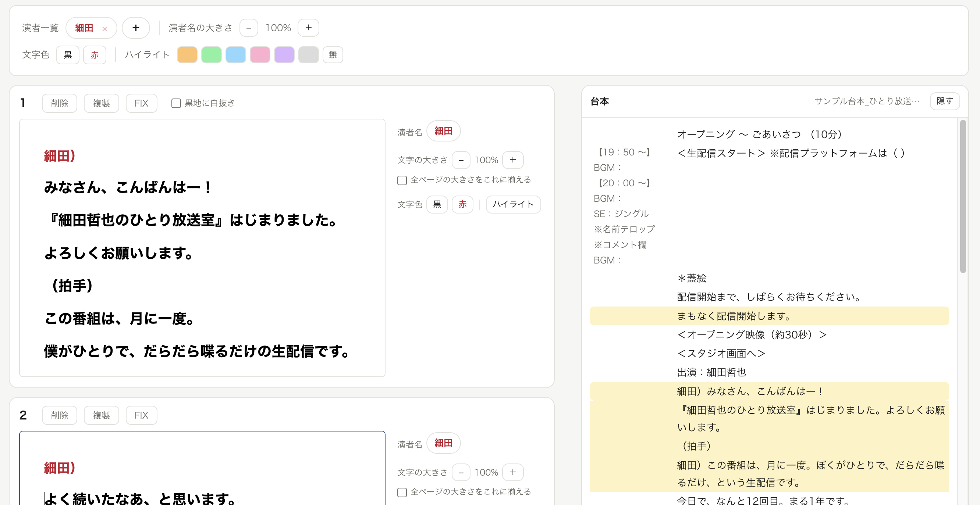The height and width of the screenshot is (505, 980).
Task: Click the line よろしくお願いします。 on page 1
Action: (119, 253)
